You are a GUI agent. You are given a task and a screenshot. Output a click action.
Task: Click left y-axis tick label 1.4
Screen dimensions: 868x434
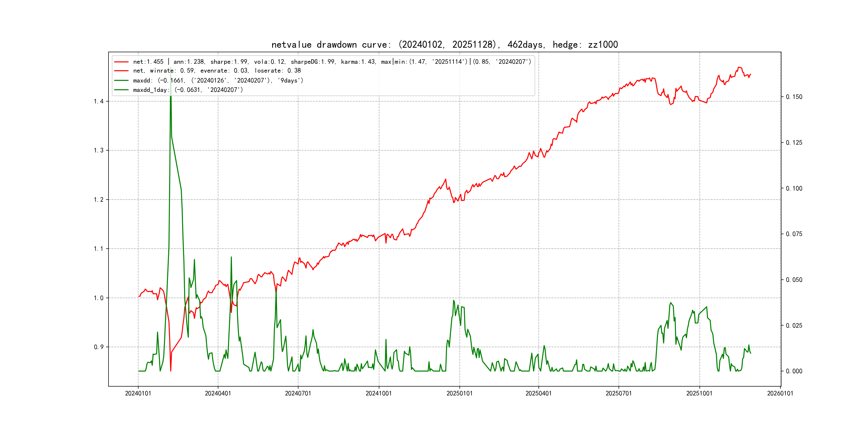point(98,102)
